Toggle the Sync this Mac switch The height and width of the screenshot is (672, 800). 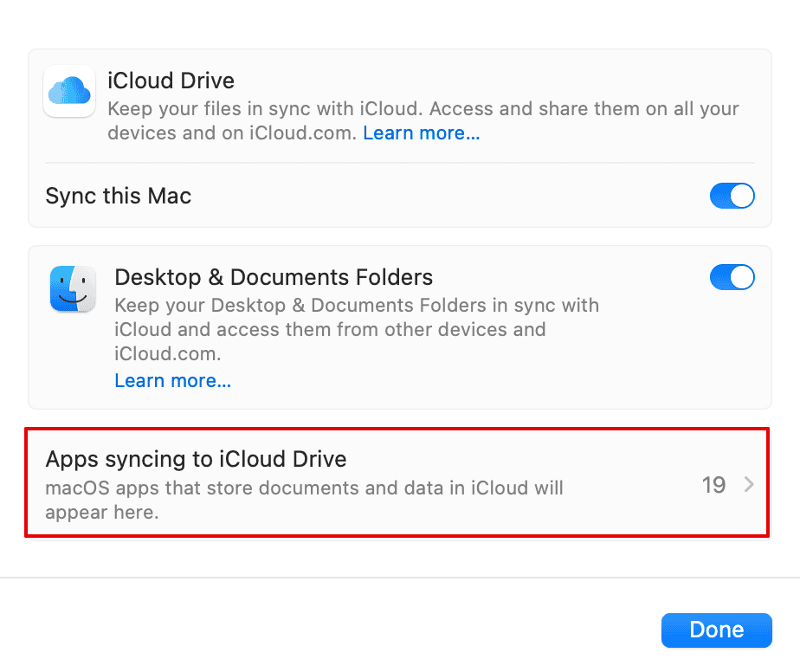click(x=732, y=196)
